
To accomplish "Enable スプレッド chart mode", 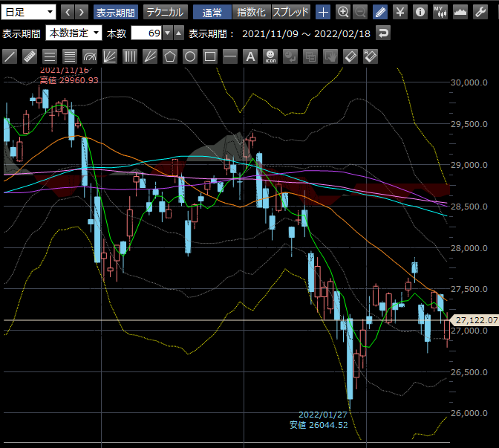I will [290, 12].
